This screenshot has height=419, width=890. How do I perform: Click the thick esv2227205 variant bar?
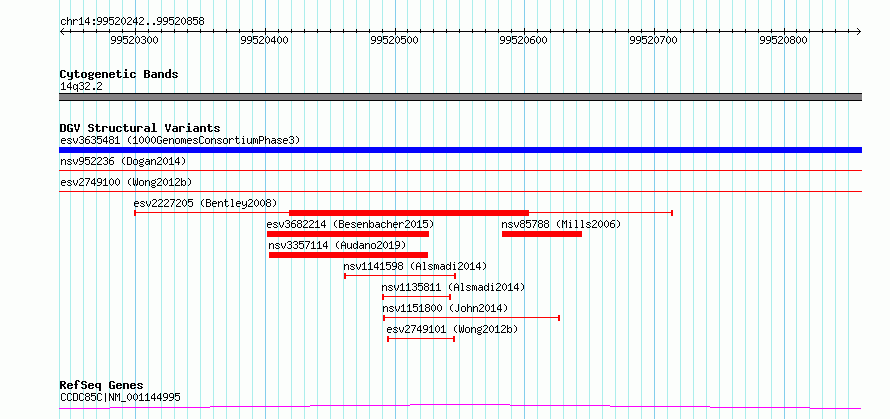pos(409,213)
